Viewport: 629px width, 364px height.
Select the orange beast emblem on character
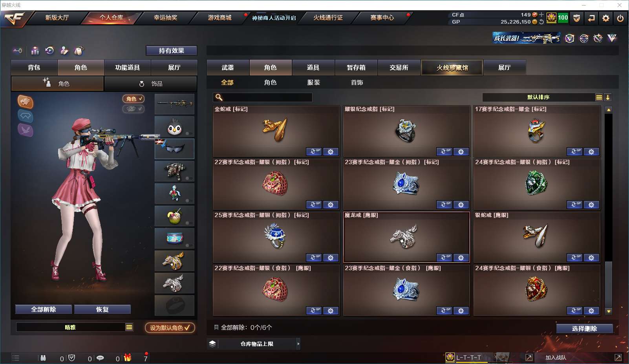point(26,102)
